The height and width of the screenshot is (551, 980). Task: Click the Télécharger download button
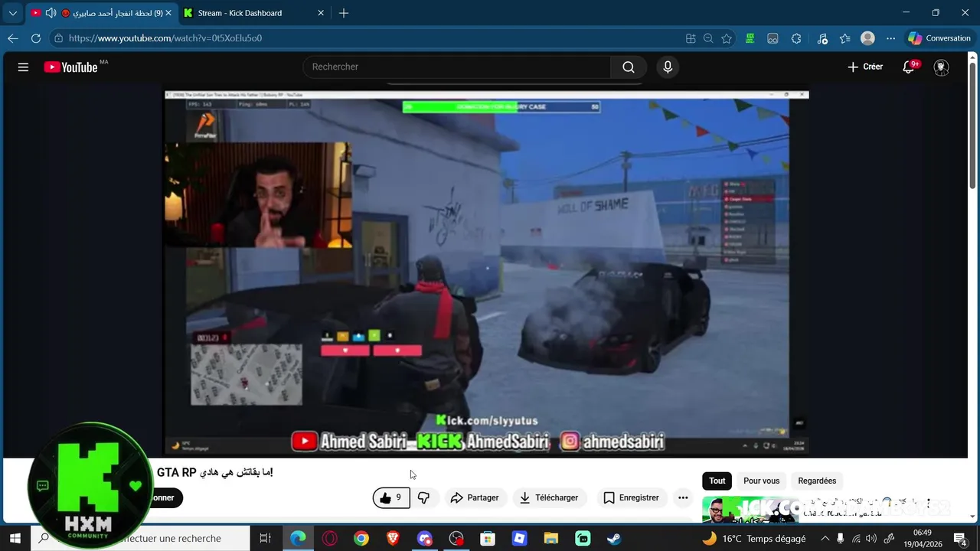coord(549,497)
